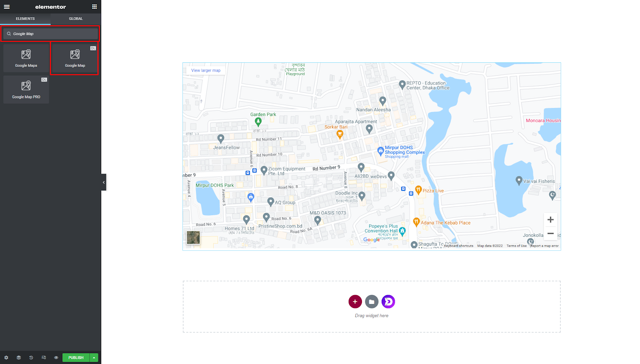This screenshot has width=640, height=364.
Task: Open the Navigator layers icon
Action: coord(18,358)
